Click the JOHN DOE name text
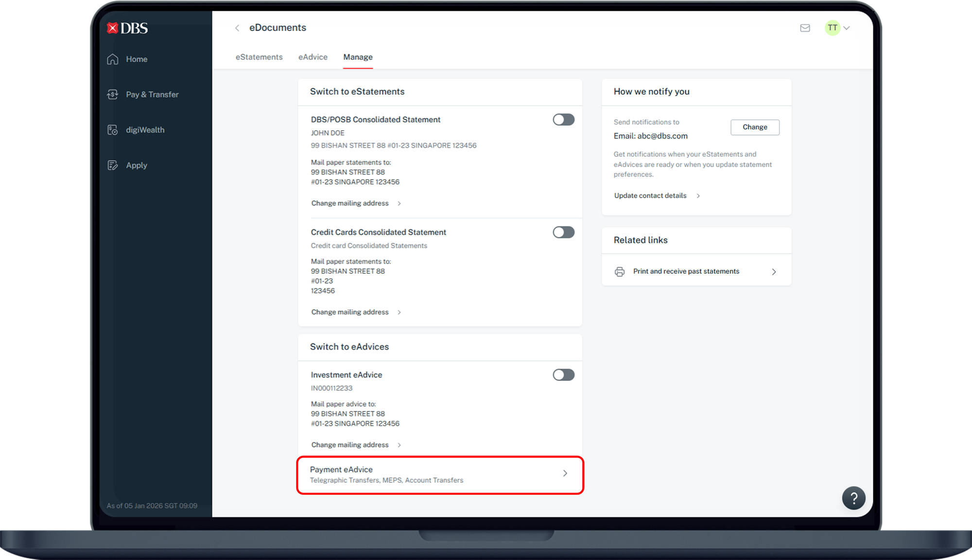This screenshot has height=560, width=972. (328, 133)
